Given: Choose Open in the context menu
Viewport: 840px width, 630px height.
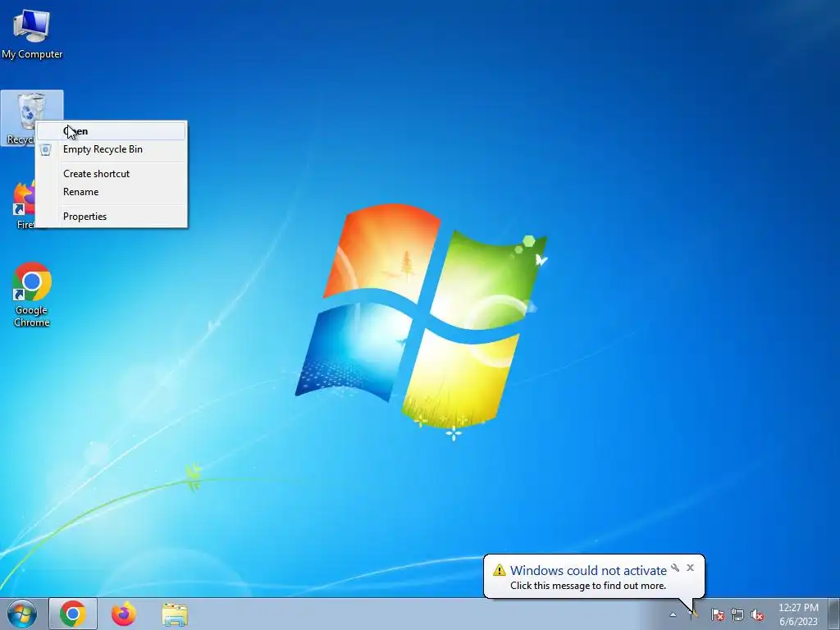Looking at the screenshot, I should click(111, 131).
